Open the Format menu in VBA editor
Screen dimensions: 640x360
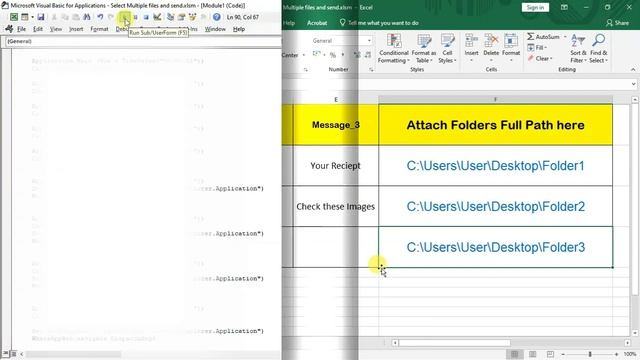(99, 29)
